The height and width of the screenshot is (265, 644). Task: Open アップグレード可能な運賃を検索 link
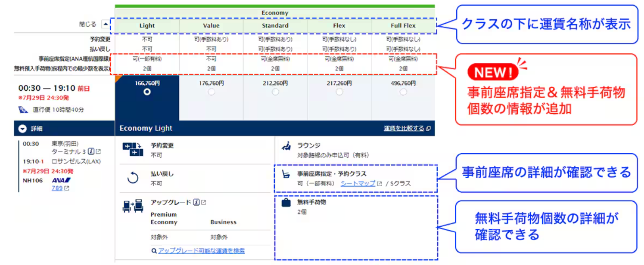point(201,250)
